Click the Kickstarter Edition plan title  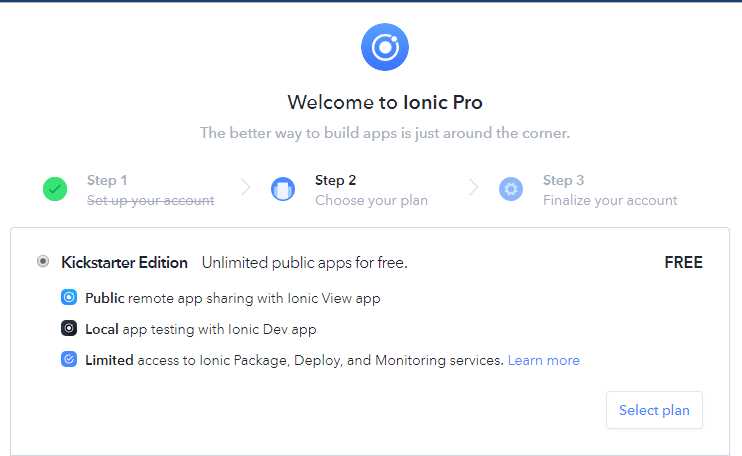[x=124, y=263]
